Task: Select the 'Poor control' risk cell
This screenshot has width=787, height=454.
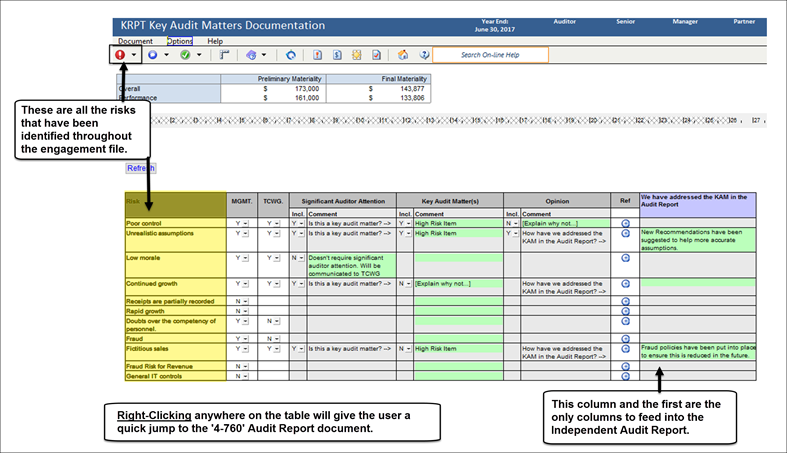Action: [x=176, y=223]
